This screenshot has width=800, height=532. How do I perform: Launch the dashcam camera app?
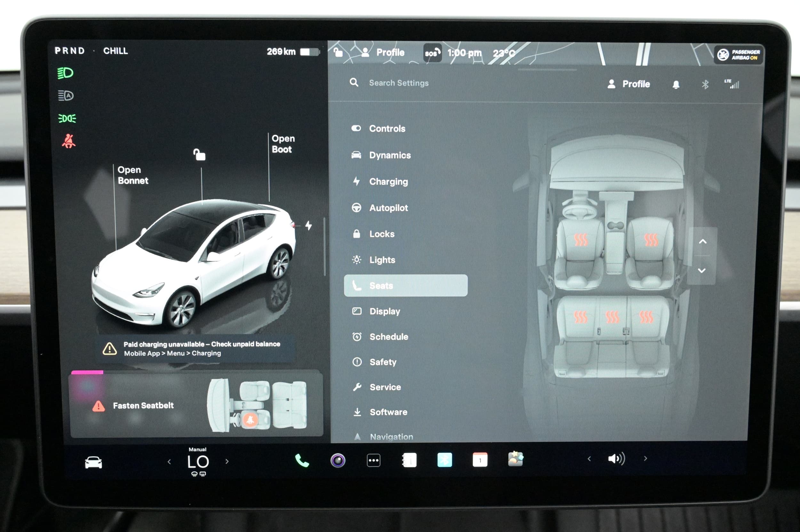(x=338, y=460)
